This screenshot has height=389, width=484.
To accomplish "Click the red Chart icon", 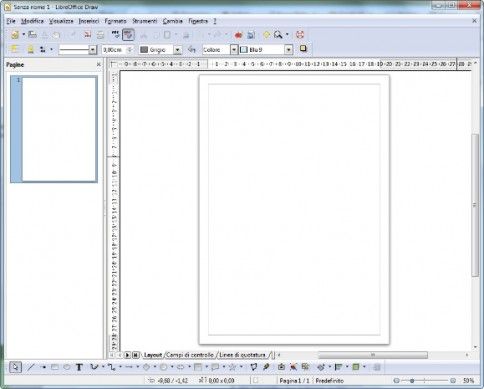I will pos(238,35).
